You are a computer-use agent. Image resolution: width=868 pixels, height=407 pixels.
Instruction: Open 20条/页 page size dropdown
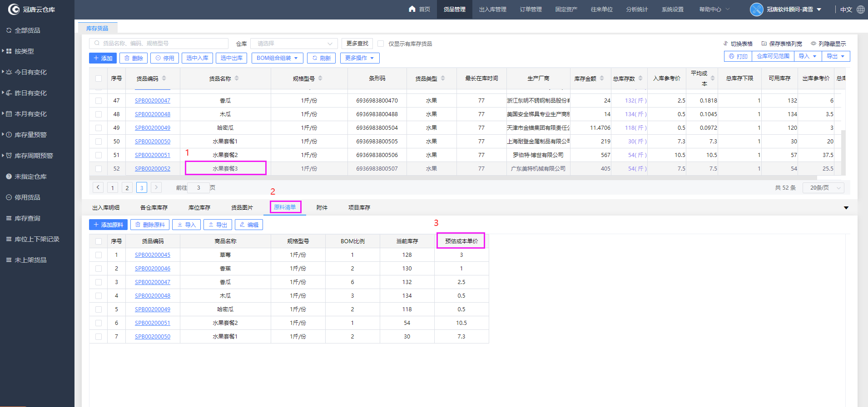pyautogui.click(x=823, y=188)
